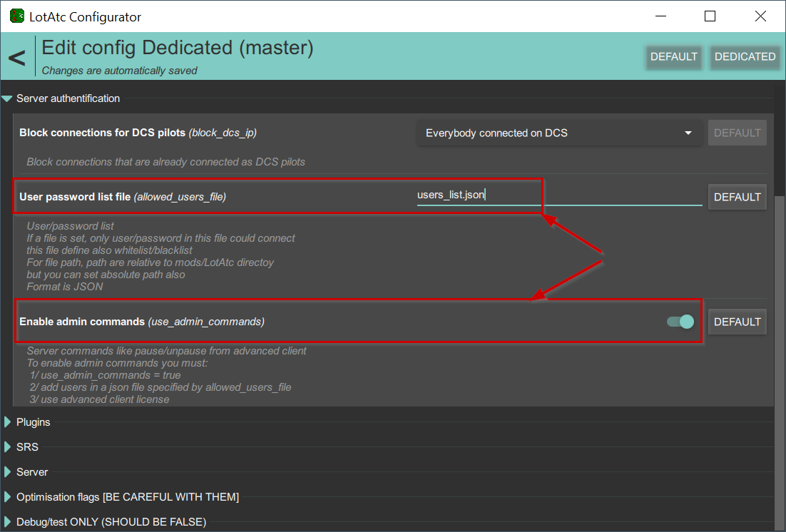Click 'If a file is set' description line
Image resolution: width=786 pixels, height=532 pixels.
coord(161,238)
